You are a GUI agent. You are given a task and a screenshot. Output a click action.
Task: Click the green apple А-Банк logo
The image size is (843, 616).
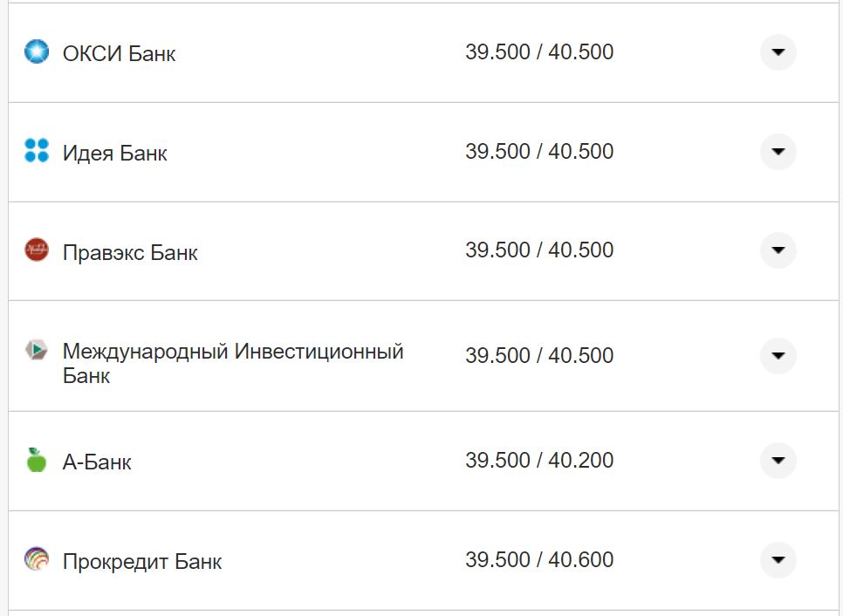(36, 460)
